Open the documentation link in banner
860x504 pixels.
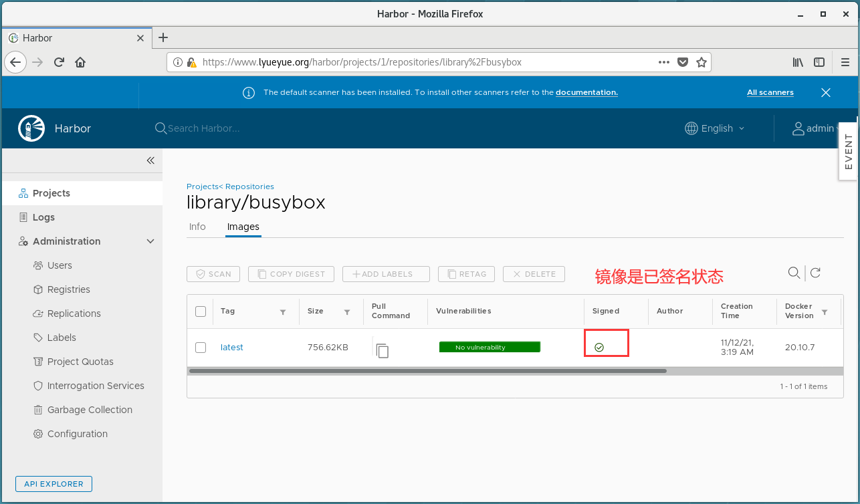coord(586,92)
